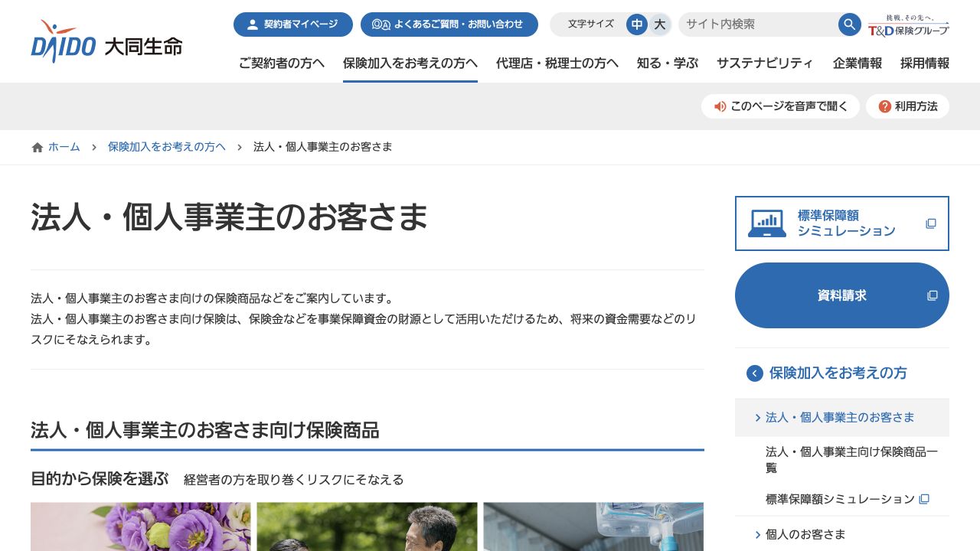Go to ホーム breadcrumb link
Viewport: 980px width, 551px height.
(64, 147)
